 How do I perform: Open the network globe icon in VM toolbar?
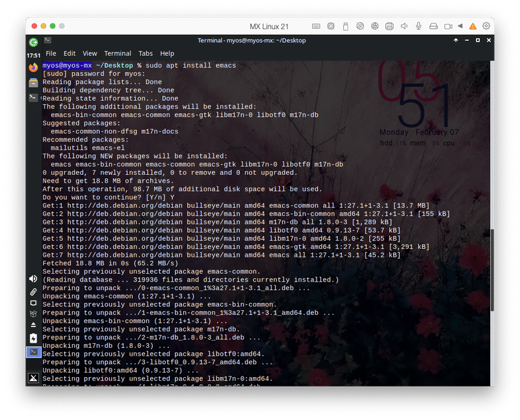coord(375,26)
